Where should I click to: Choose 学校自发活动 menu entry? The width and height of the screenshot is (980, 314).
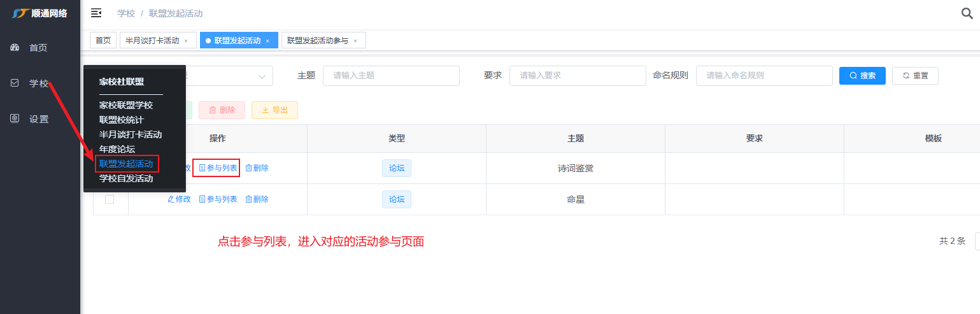click(126, 178)
